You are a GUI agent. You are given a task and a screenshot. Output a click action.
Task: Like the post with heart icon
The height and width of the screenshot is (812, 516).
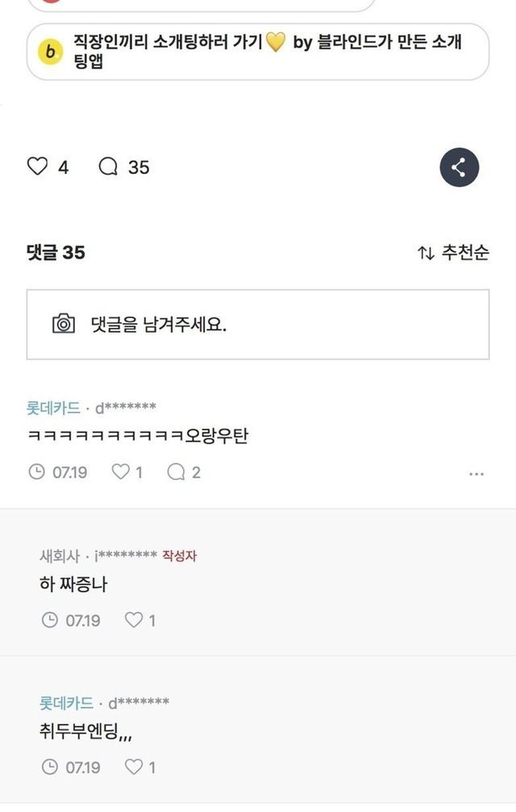[38, 167]
